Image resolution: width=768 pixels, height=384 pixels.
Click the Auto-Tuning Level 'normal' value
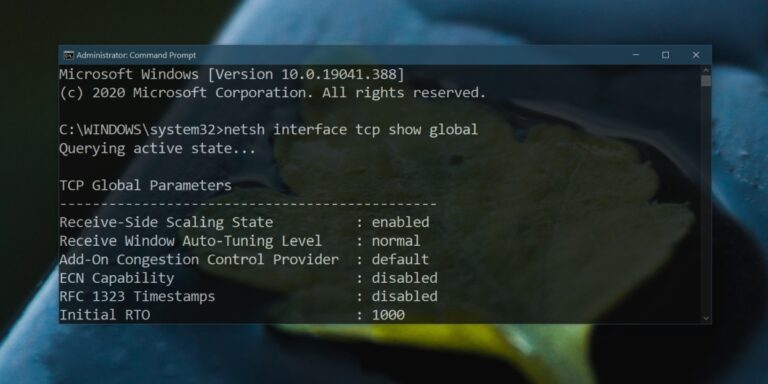[x=396, y=240]
